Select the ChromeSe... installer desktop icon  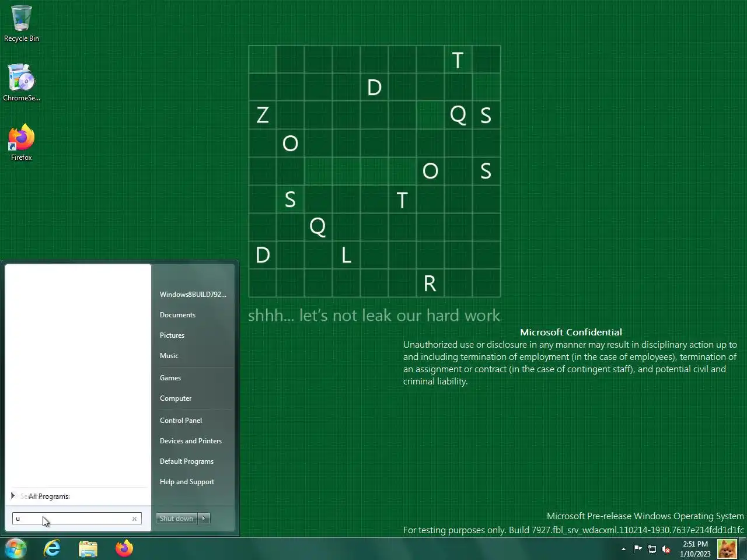21,83
